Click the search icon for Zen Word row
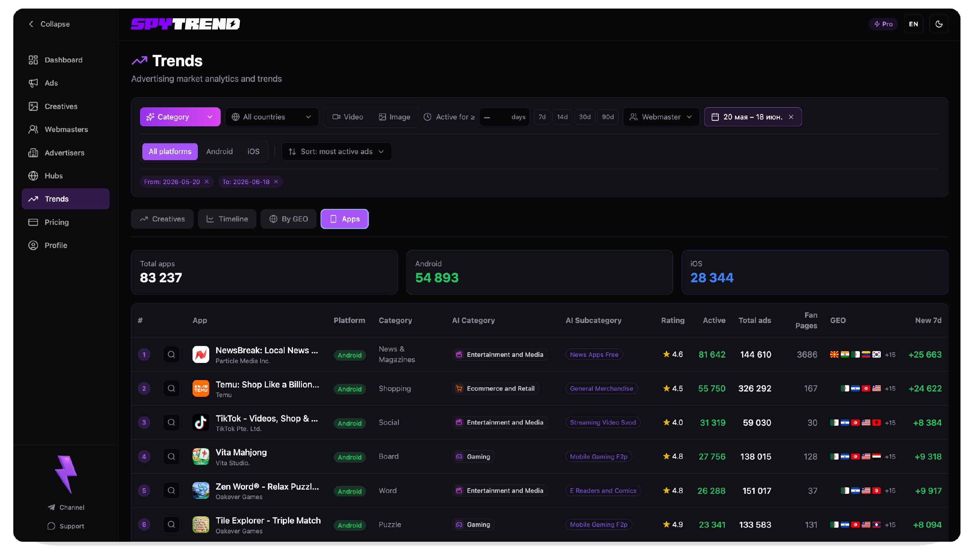974x560 pixels. coord(171,490)
